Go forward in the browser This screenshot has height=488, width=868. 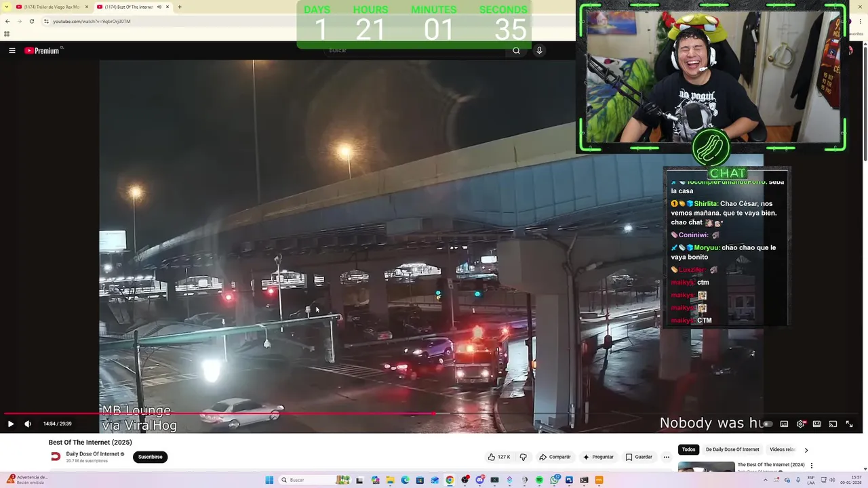click(x=19, y=21)
